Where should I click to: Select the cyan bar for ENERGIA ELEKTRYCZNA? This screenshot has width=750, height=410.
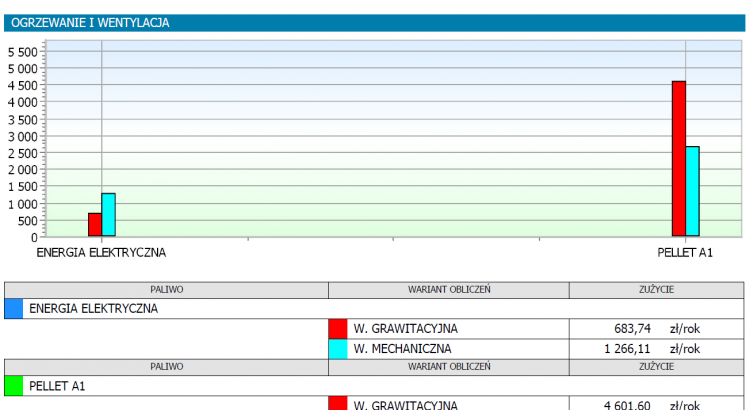coord(109,215)
